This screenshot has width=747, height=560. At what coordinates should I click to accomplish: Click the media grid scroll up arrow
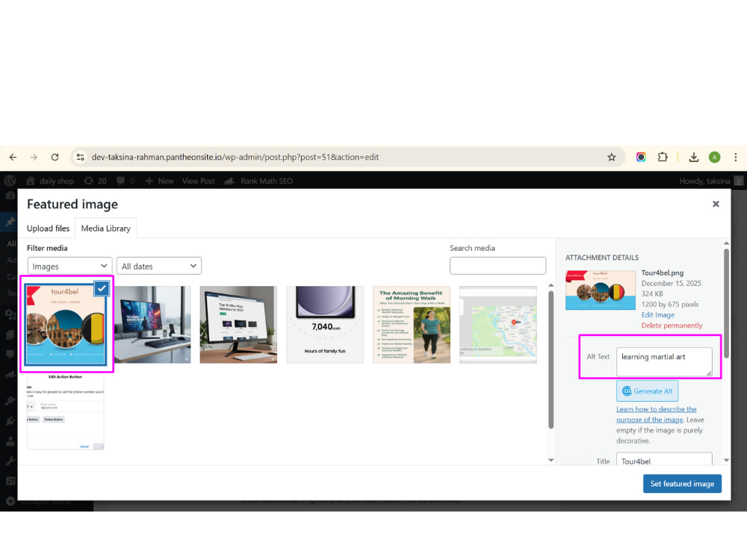pos(551,285)
